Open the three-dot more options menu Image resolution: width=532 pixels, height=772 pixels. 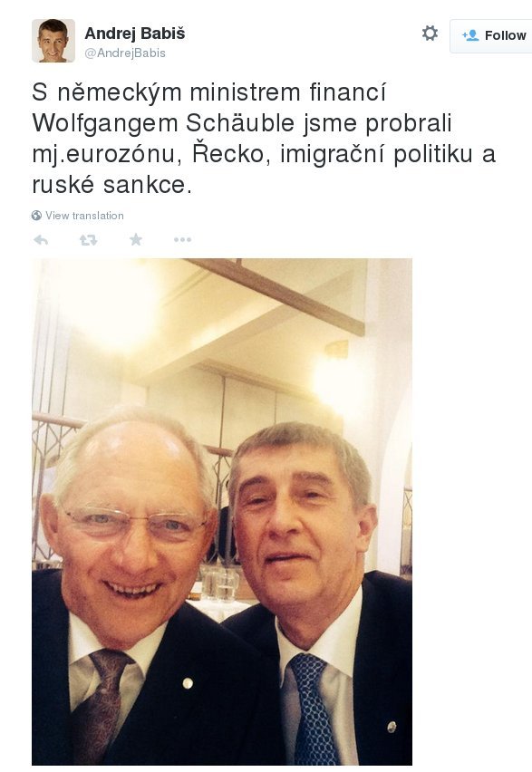[182, 240]
